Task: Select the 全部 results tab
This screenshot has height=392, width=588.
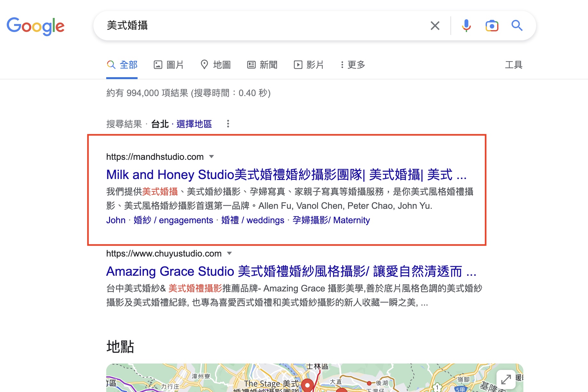Action: pos(122,65)
